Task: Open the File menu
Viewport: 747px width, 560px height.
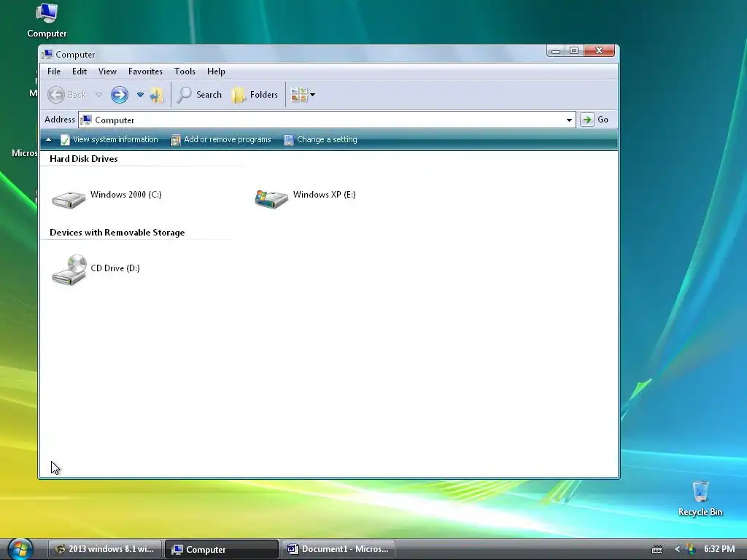Action: pyautogui.click(x=54, y=71)
